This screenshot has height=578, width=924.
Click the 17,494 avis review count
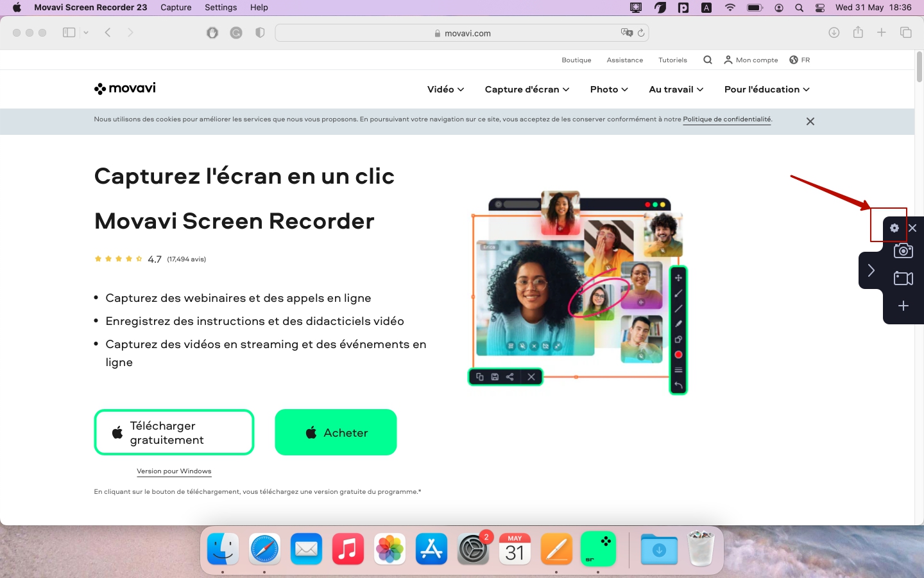pos(187,259)
